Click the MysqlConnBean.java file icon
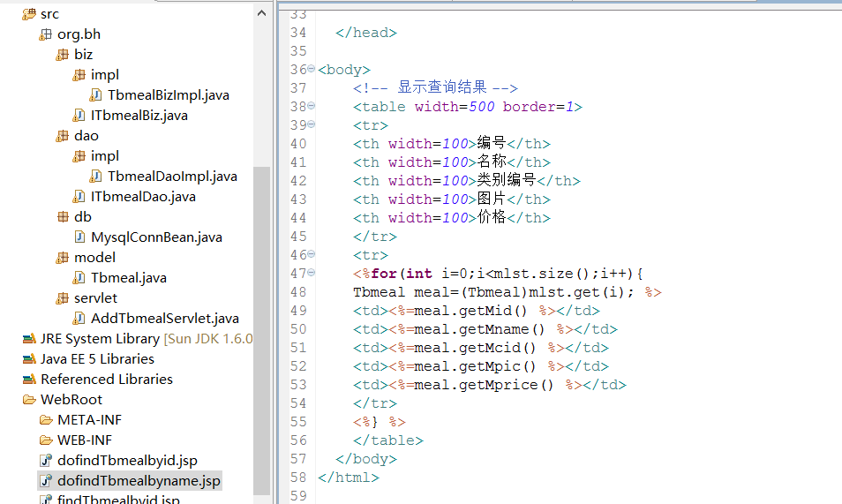The height and width of the screenshot is (504, 842). (79, 237)
